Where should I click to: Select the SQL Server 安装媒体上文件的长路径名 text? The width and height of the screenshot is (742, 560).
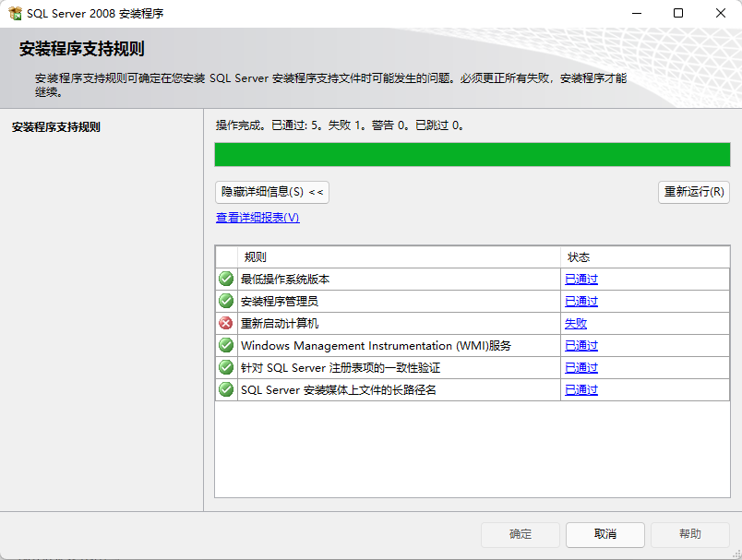pos(339,389)
